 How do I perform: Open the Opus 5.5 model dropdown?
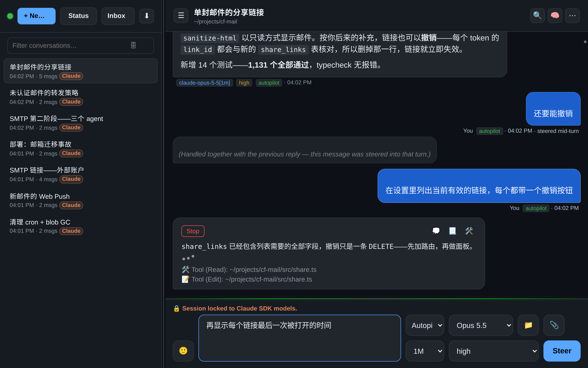481,325
